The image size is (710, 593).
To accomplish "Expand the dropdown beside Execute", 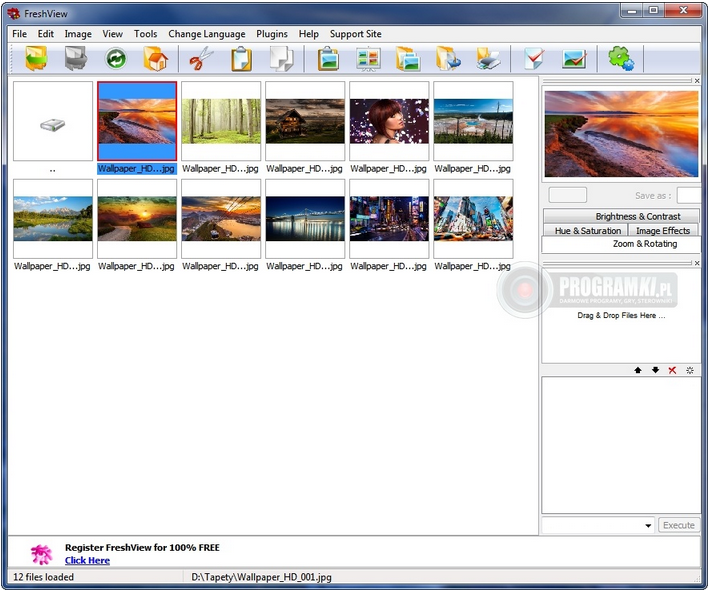I will click(648, 525).
